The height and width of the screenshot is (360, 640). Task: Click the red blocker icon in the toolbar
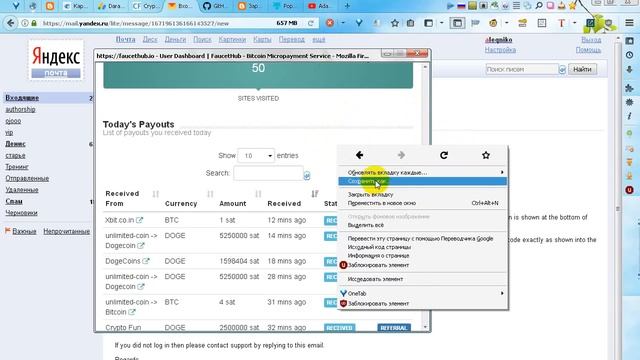[330, 23]
